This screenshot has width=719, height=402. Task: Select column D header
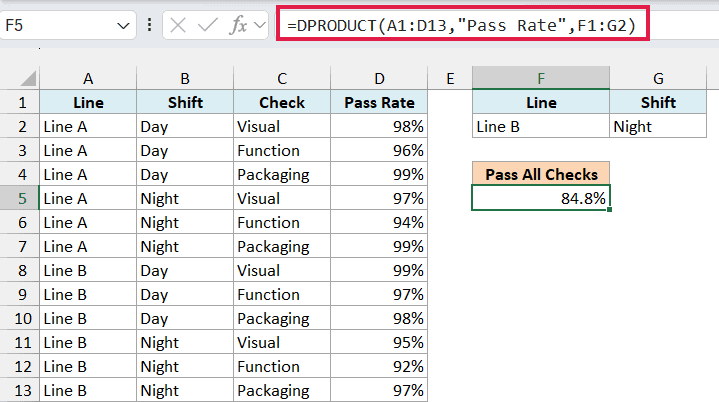[379, 78]
